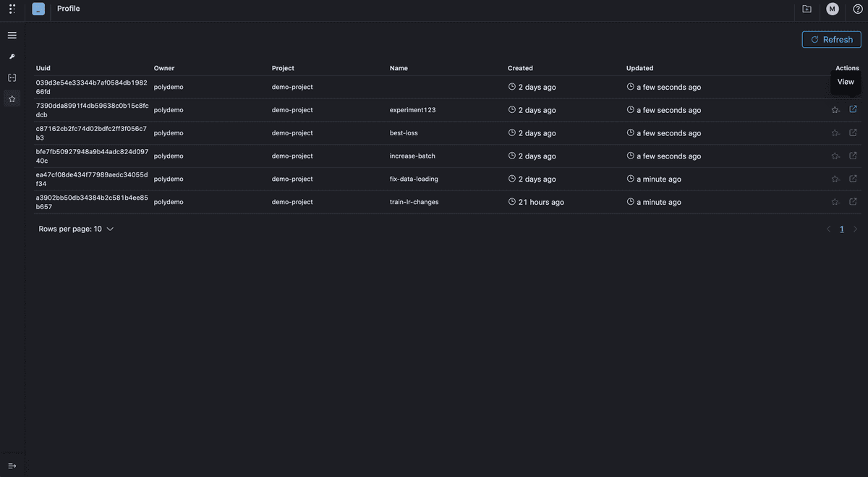Click uuid starting with a3902bb5
Image resolution: width=868 pixels, height=477 pixels.
pyautogui.click(x=92, y=202)
